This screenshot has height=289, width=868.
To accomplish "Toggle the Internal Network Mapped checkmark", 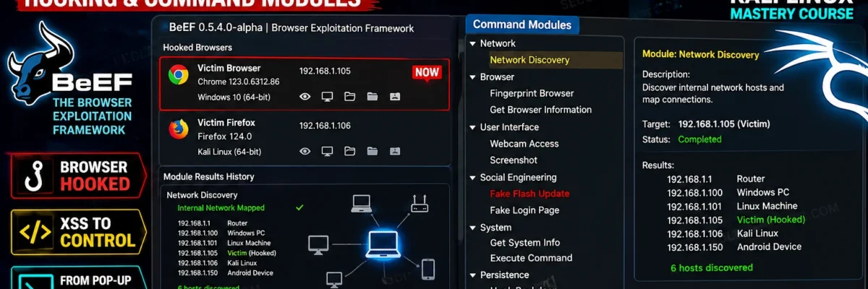I will pos(299,207).
